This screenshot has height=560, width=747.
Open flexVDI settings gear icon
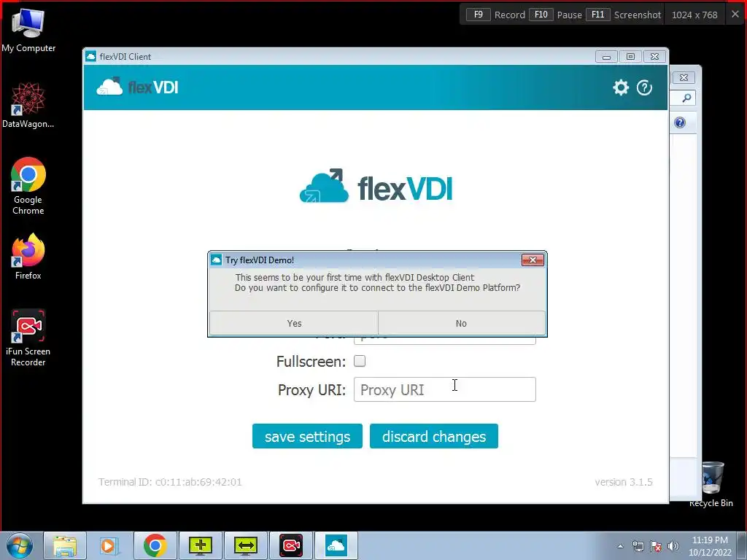(621, 87)
